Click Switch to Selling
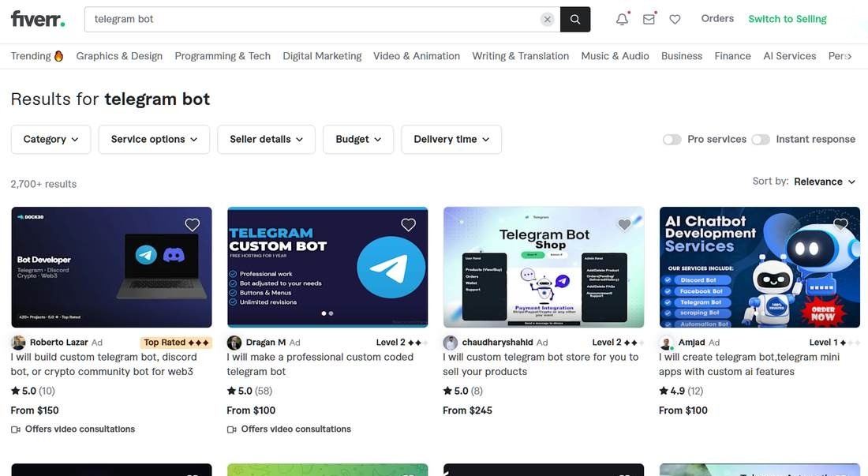This screenshot has height=476, width=868. point(788,19)
